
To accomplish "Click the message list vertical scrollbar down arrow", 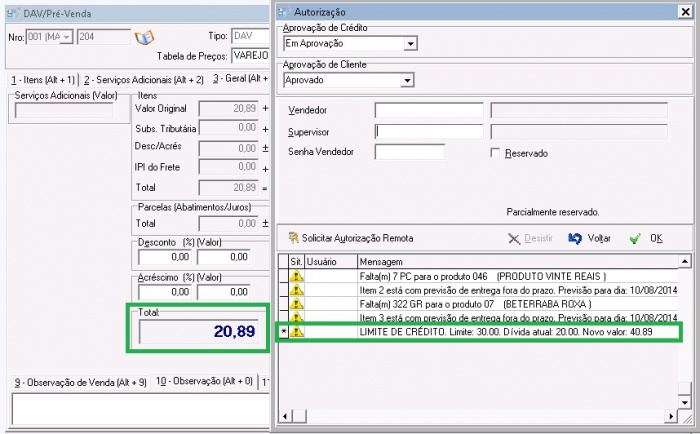I will tap(685, 401).
